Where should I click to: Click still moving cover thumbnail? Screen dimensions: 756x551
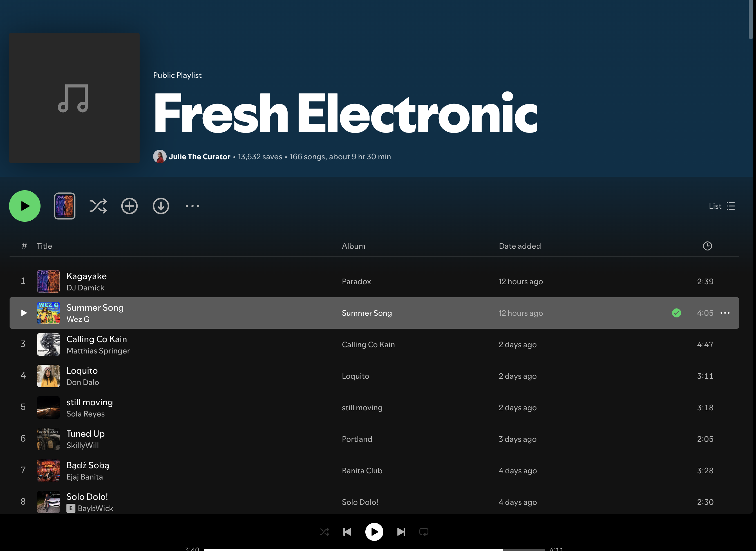48,407
